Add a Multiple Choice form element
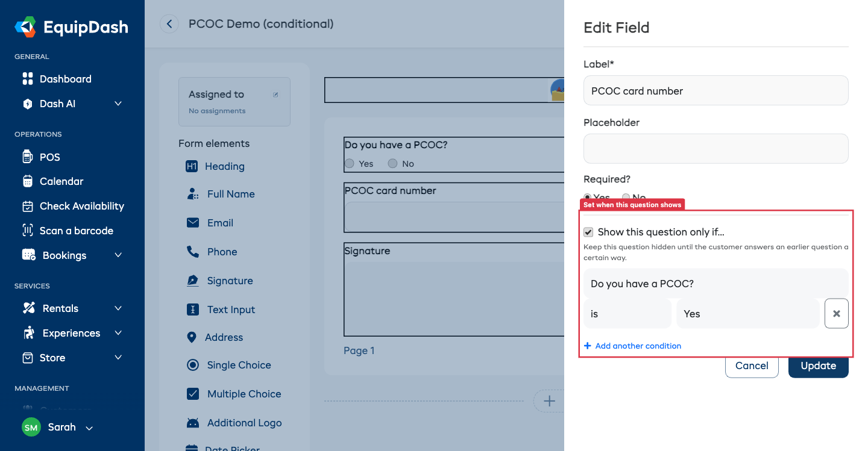 [x=244, y=394]
